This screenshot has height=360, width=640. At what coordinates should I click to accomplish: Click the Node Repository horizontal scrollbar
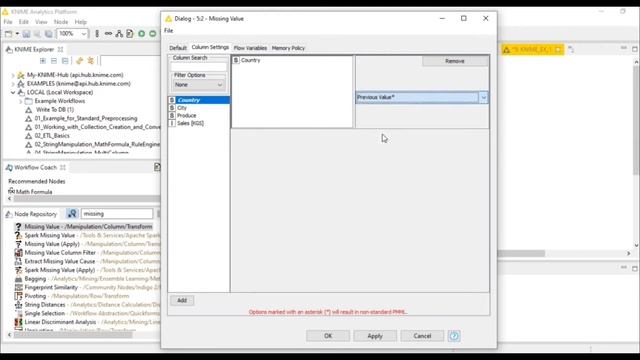click(73, 335)
